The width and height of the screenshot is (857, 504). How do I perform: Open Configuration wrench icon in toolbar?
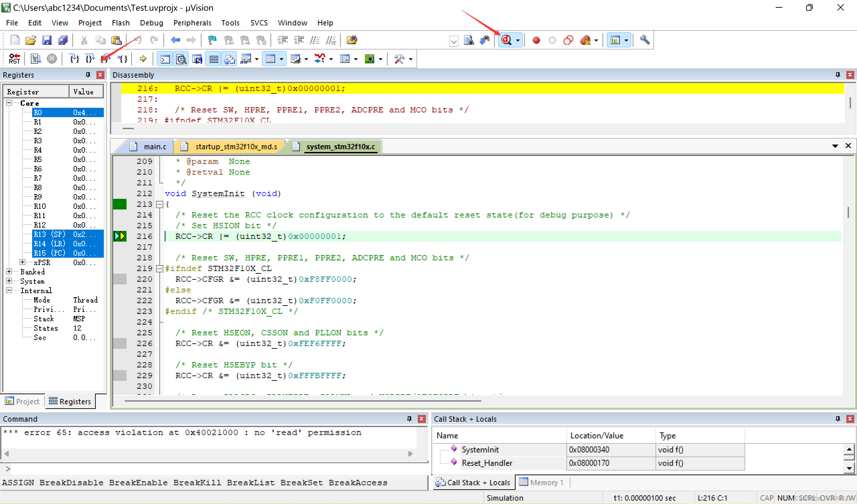coord(644,40)
